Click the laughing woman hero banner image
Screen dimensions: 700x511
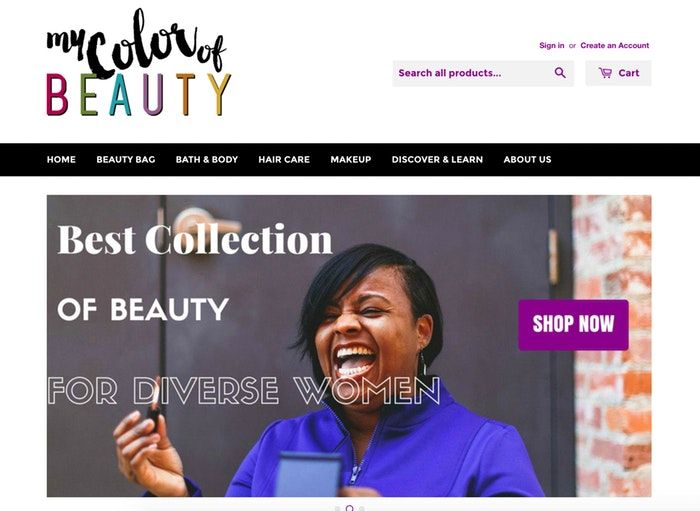tap(349, 346)
